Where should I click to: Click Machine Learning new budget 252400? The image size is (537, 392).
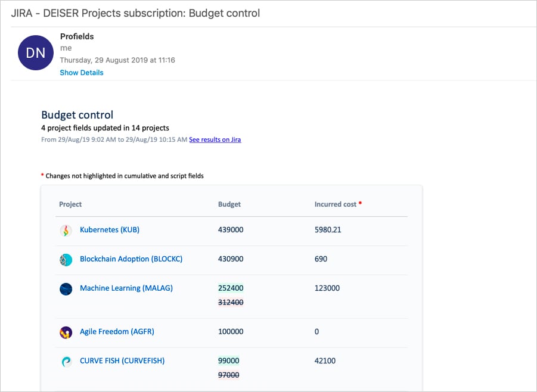[x=231, y=288]
